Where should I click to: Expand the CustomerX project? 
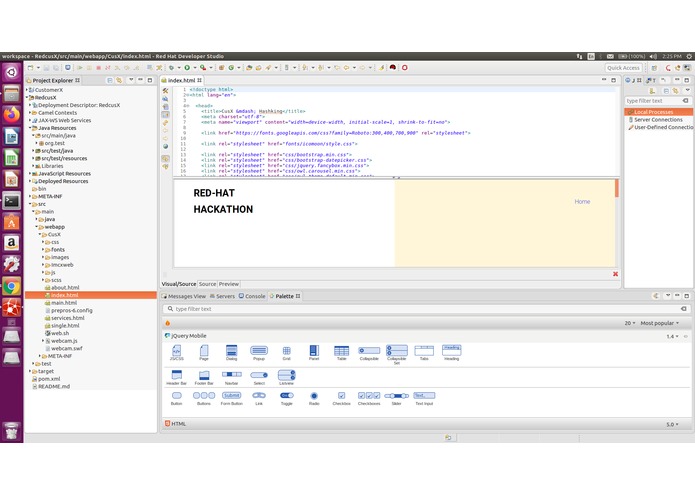click(x=27, y=90)
